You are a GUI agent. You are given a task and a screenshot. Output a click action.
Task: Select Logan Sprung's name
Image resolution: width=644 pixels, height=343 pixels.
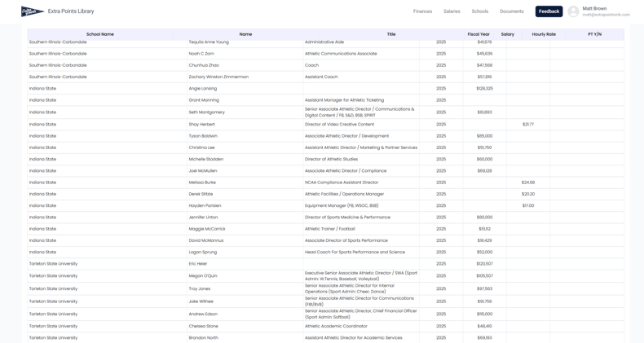click(202, 253)
